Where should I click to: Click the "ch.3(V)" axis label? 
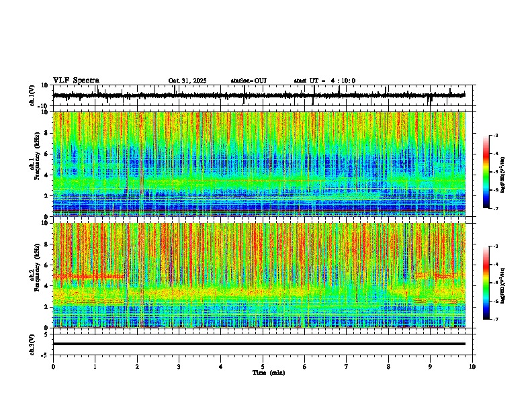click(32, 345)
